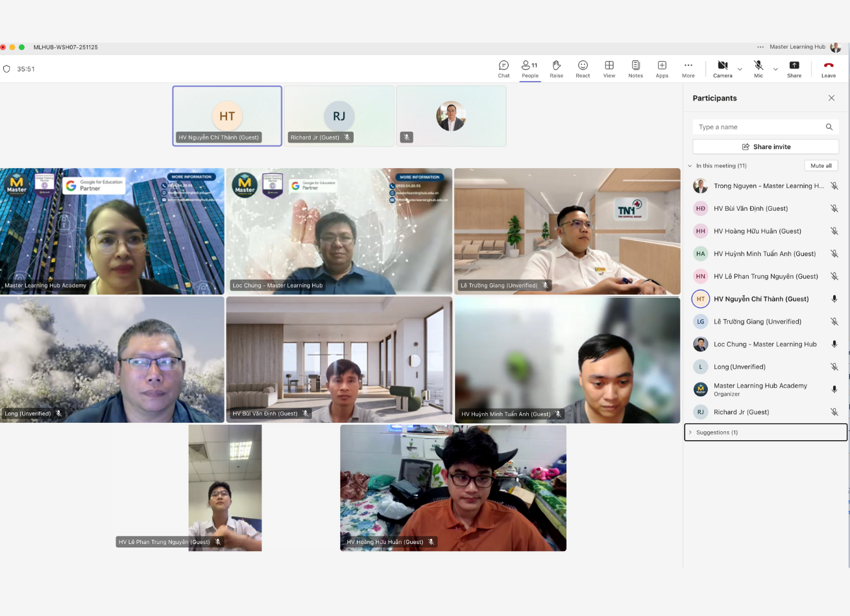Toggle mic for HV Nguyễn Chí Thành in participants list

(834, 299)
